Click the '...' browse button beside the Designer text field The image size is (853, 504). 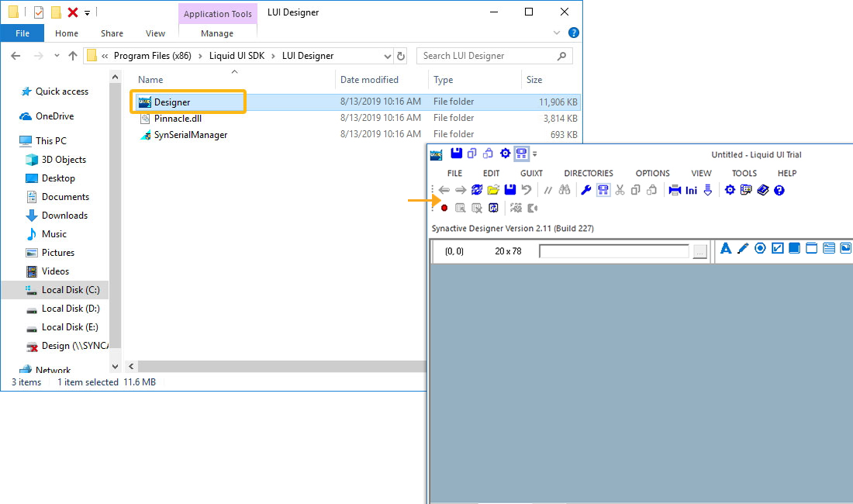click(699, 252)
